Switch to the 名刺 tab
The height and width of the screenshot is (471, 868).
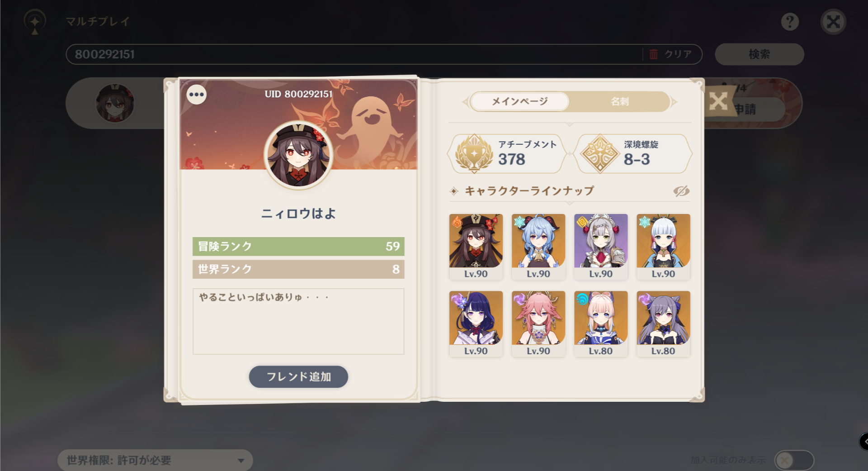point(619,102)
